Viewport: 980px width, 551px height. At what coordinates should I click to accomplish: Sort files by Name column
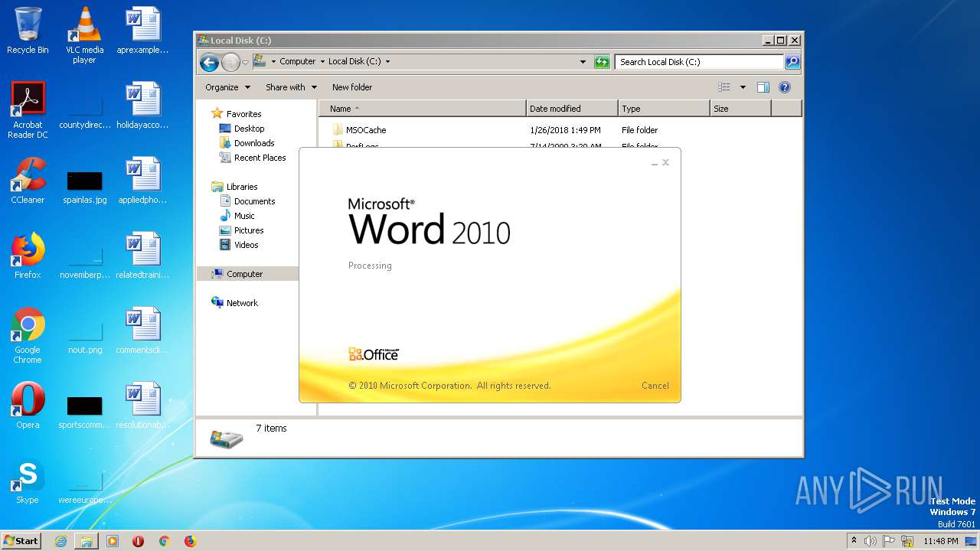(423, 109)
